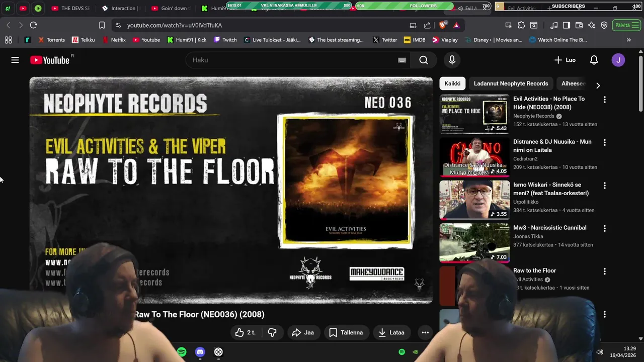Like the video with thumbs-up 2 t.

coord(246,332)
